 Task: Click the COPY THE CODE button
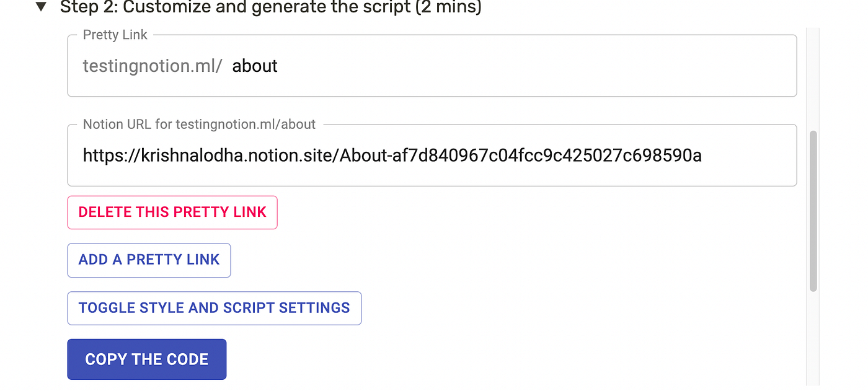(146, 359)
